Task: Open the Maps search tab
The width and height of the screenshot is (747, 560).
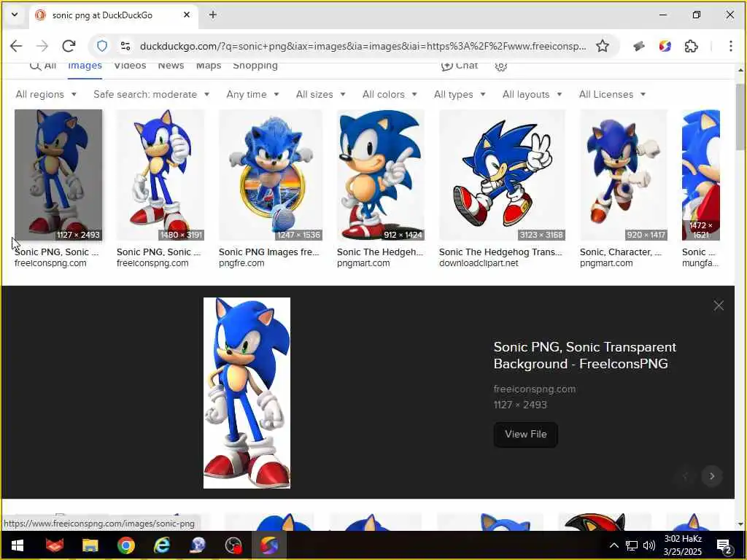Action: click(x=208, y=66)
